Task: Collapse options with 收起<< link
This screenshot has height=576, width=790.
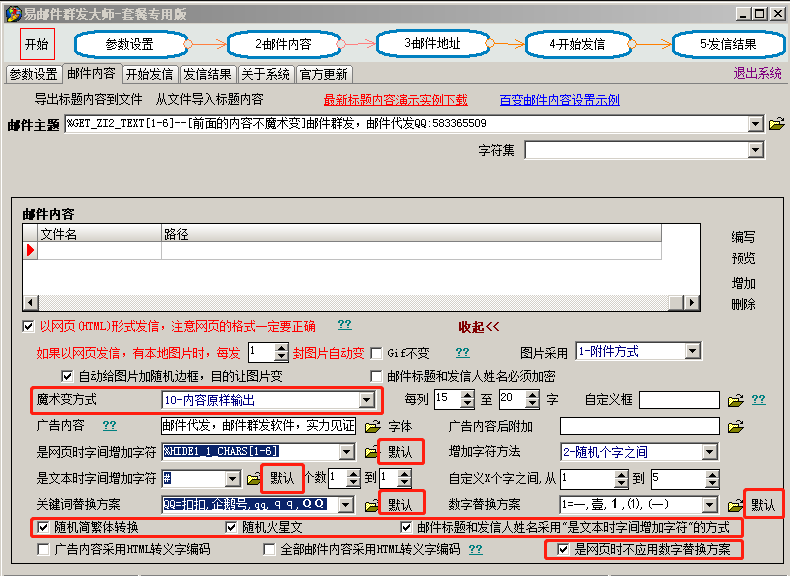Action: 479,327
